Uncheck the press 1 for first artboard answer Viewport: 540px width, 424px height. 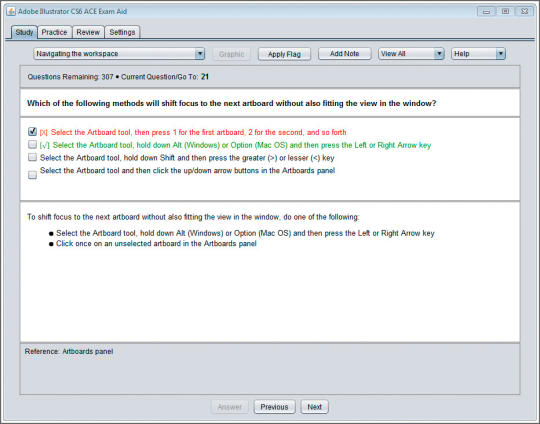tap(32, 132)
